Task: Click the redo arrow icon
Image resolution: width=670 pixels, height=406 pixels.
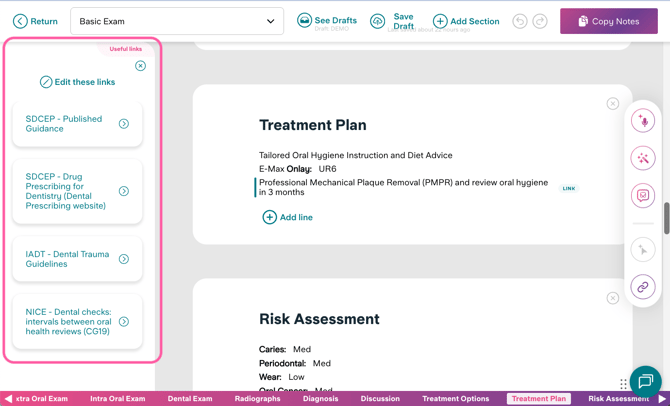Action: [x=540, y=21]
